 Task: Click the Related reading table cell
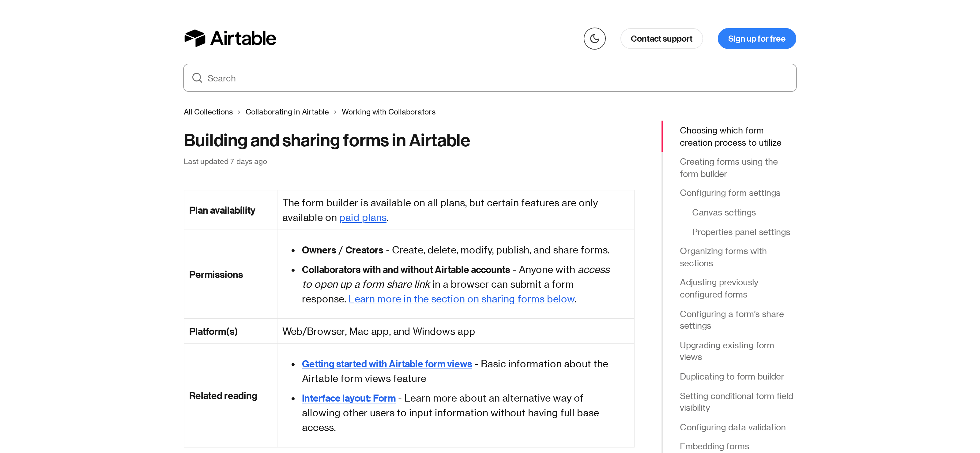coord(231,395)
